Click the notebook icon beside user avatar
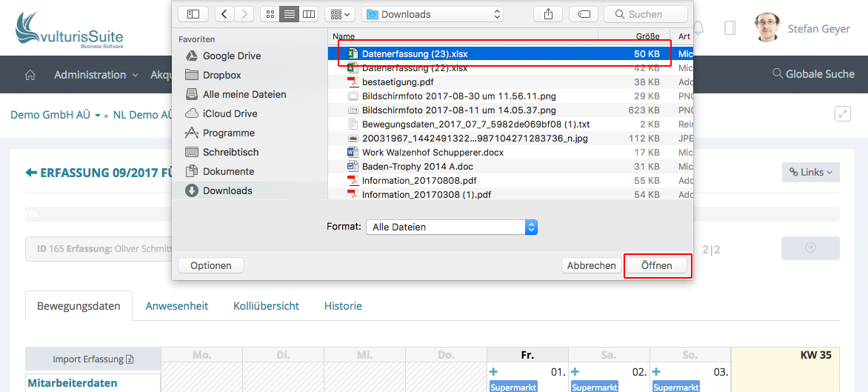The width and height of the screenshot is (868, 392). point(730,28)
